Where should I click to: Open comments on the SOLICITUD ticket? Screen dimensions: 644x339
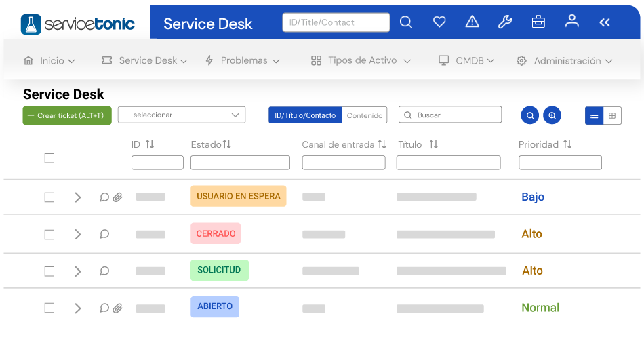click(x=104, y=271)
